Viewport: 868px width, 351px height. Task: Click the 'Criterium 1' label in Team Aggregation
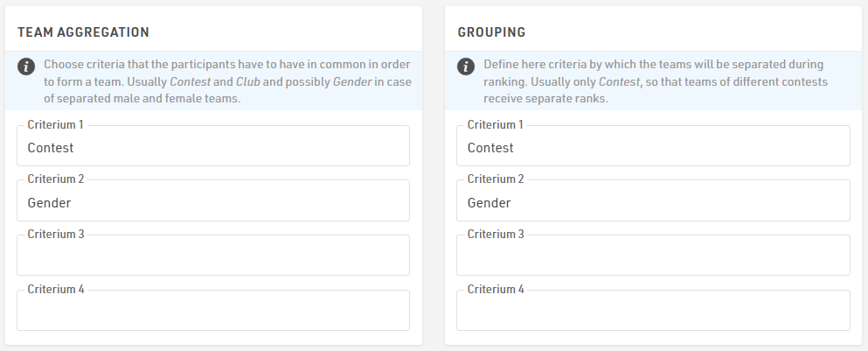tap(56, 125)
